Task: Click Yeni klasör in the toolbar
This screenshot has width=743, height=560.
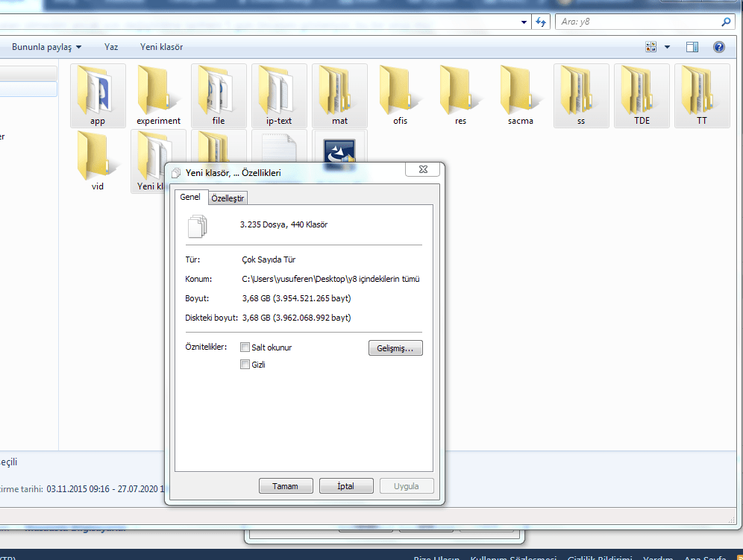Action: pyautogui.click(x=162, y=47)
